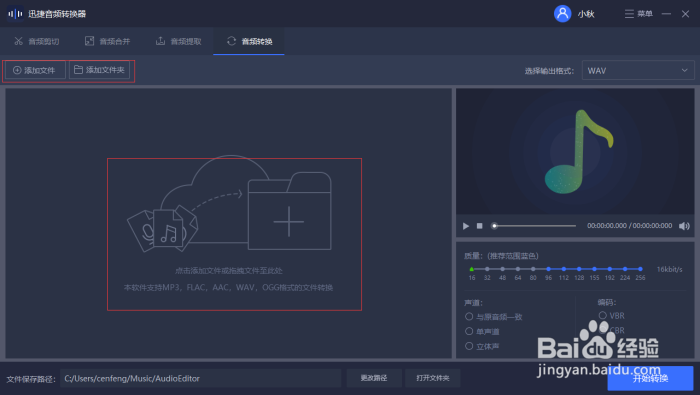700x395 pixels.
Task: Click the username 小秋
Action: (586, 14)
